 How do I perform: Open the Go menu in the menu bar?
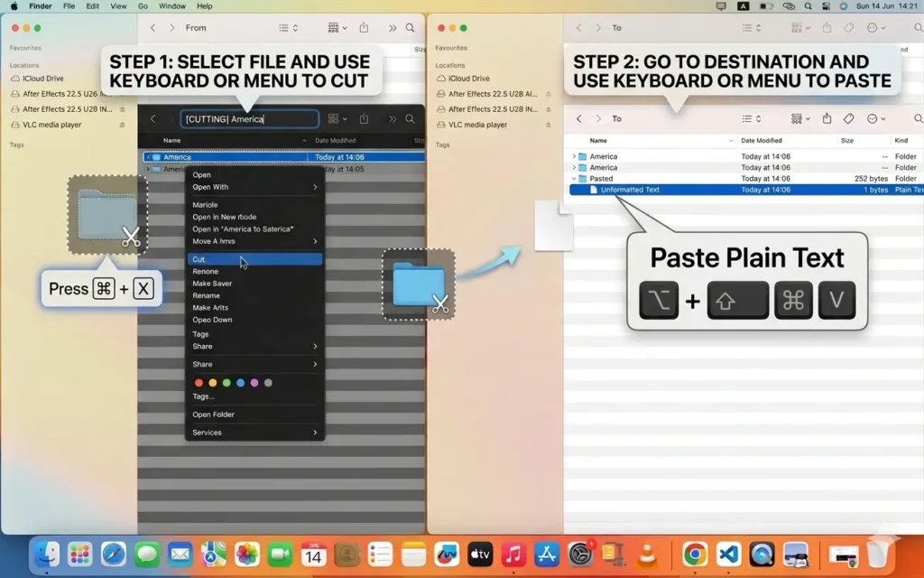[143, 6]
